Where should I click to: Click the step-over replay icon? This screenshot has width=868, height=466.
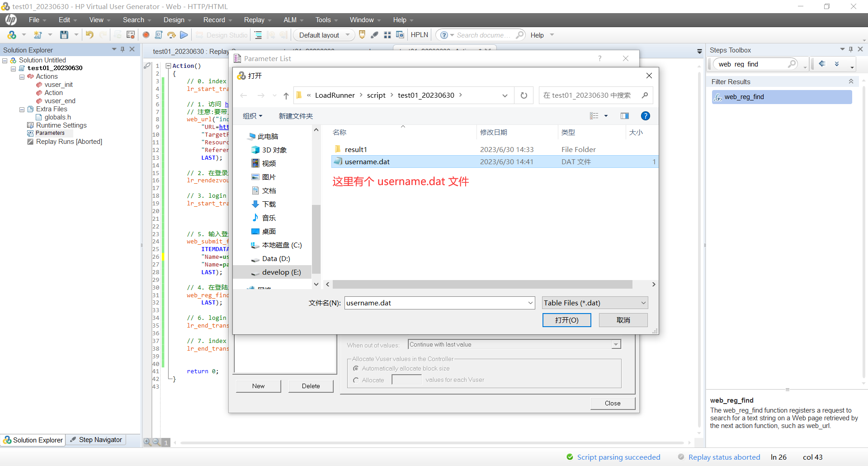coord(171,35)
